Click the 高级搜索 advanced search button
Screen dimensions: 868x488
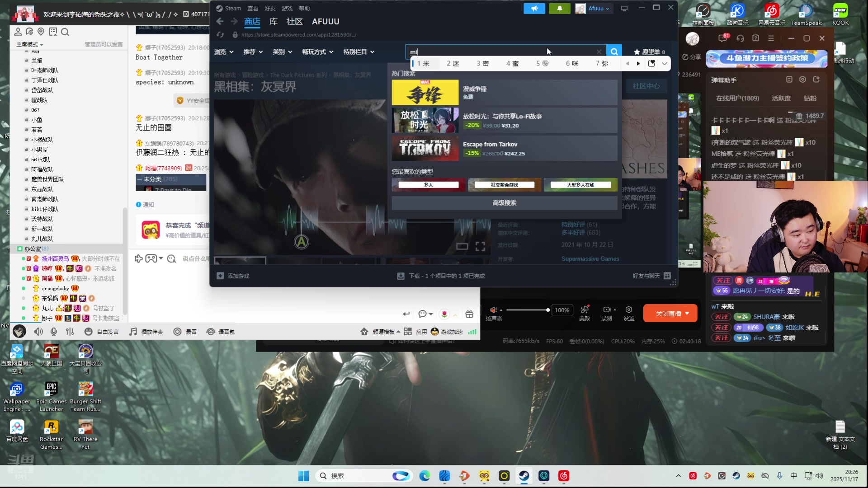point(504,203)
